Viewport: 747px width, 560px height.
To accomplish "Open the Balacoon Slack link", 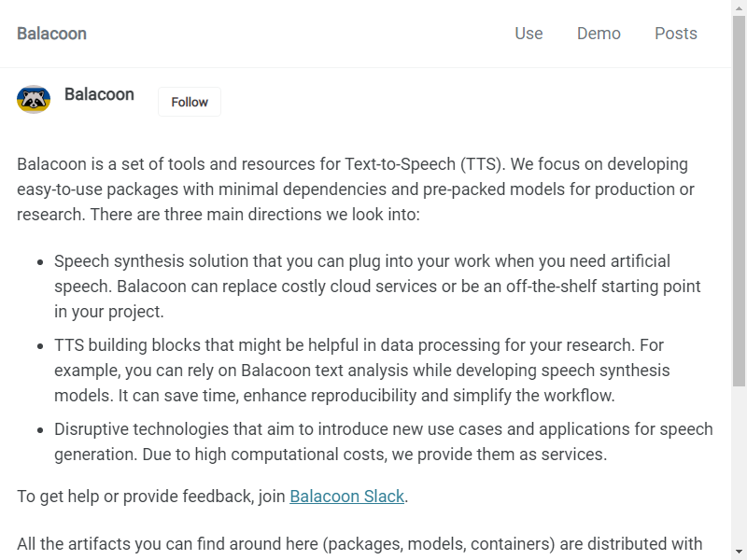I will (x=346, y=497).
